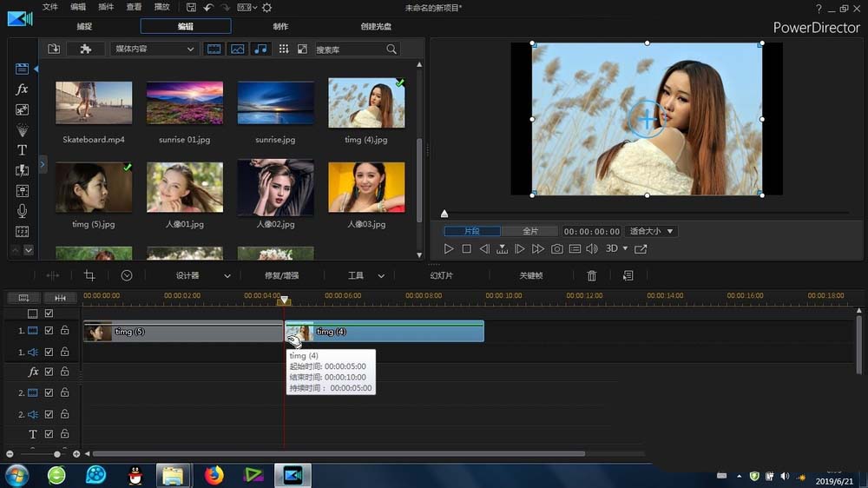Screen dimensions: 868x488
Task: Open the 适合大小 zoom dropdown
Action: point(652,232)
